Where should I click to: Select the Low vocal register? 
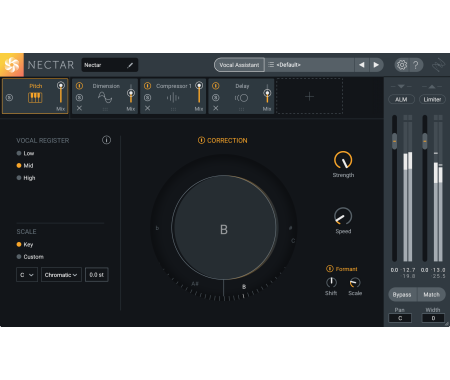click(x=25, y=153)
